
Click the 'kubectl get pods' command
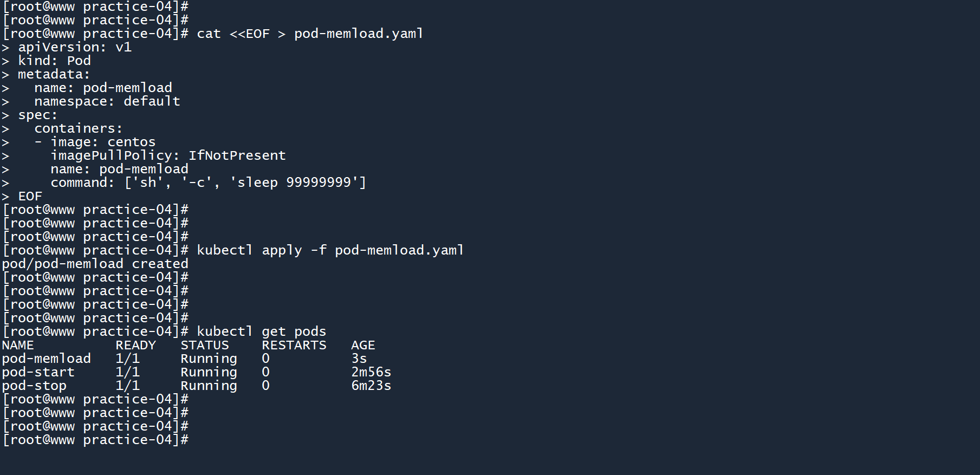261,331
